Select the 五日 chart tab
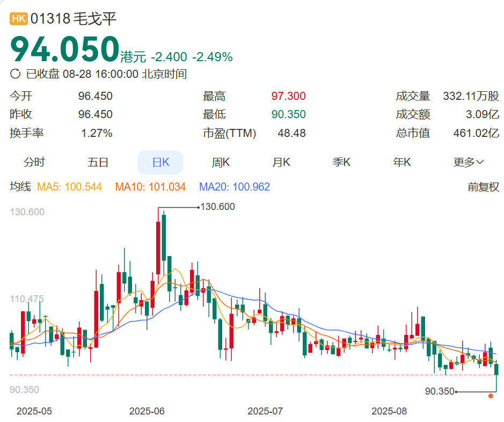This screenshot has width=504, height=422. tap(98, 162)
